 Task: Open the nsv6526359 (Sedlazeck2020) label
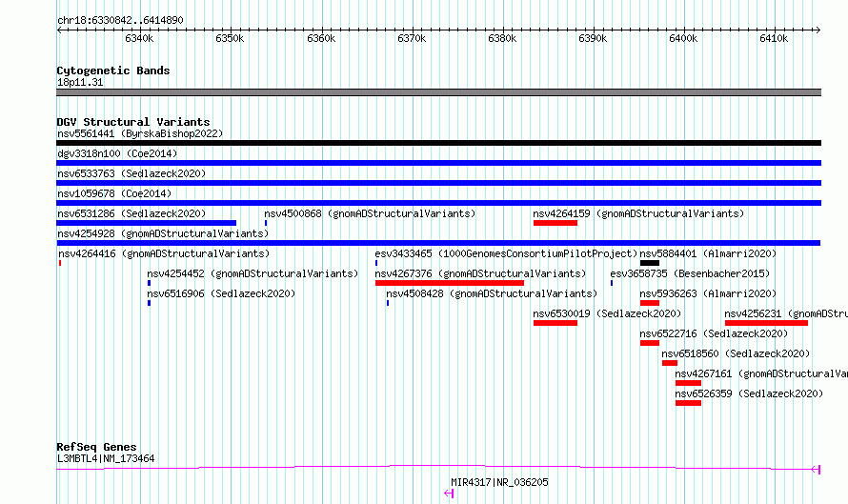click(x=749, y=393)
